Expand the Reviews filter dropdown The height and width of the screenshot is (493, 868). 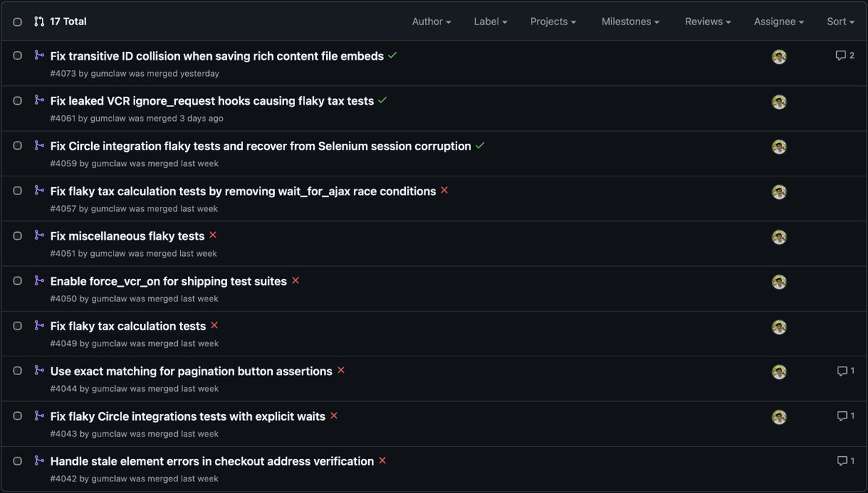click(707, 21)
